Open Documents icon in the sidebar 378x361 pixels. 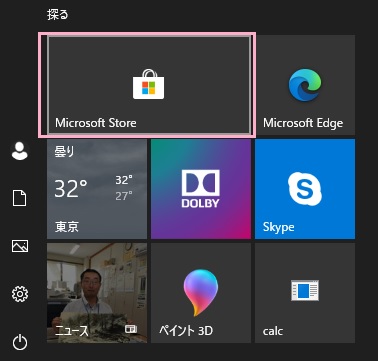pos(19,198)
